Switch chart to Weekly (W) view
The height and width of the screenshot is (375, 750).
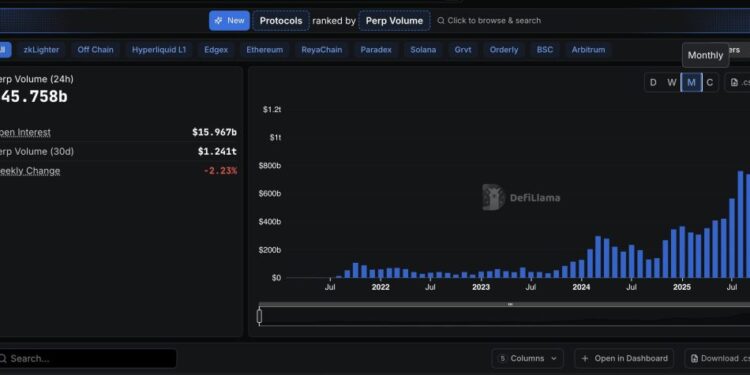click(x=672, y=82)
